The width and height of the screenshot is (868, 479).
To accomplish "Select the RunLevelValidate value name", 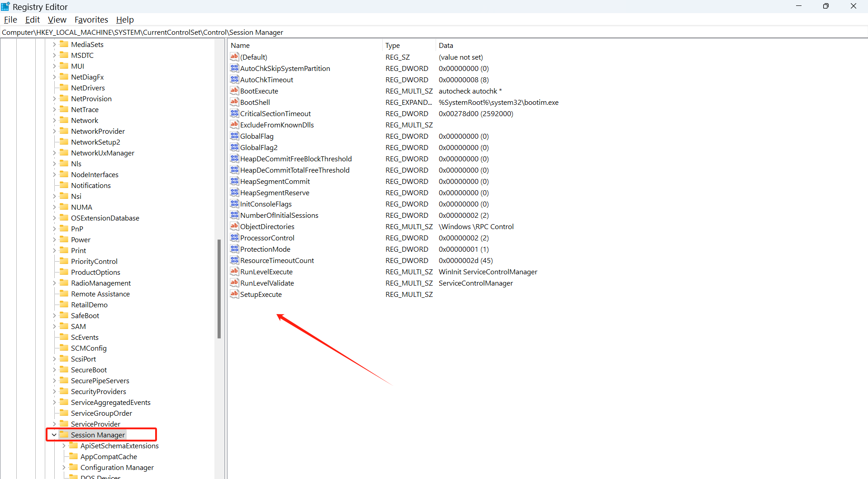I will pyautogui.click(x=267, y=283).
